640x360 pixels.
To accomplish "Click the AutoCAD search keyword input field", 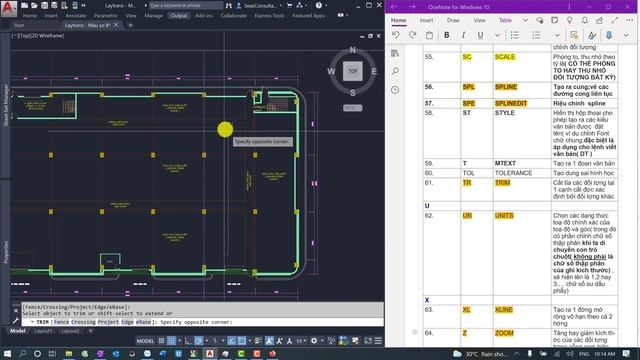I will tap(186, 5).
